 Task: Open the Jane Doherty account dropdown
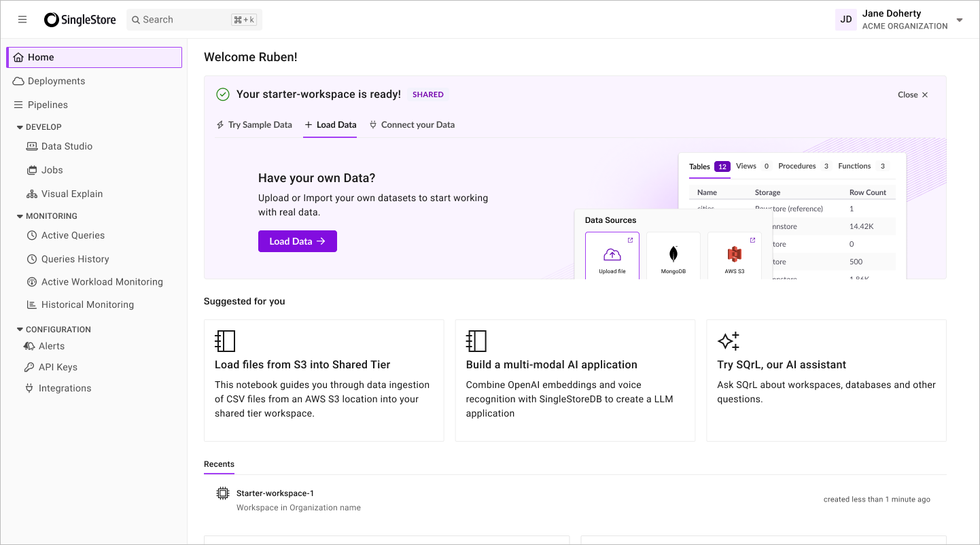coord(960,20)
